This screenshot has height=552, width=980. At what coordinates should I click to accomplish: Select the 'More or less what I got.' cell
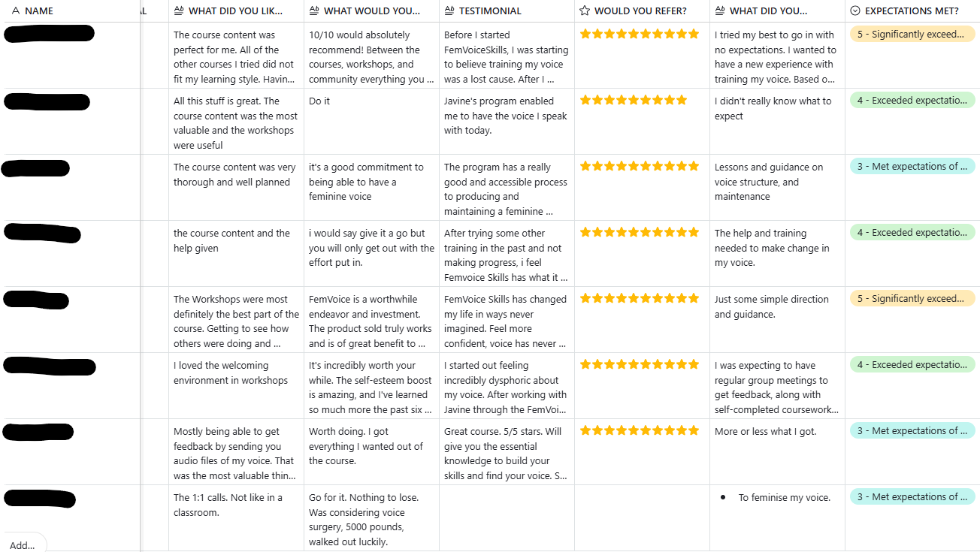tap(765, 431)
